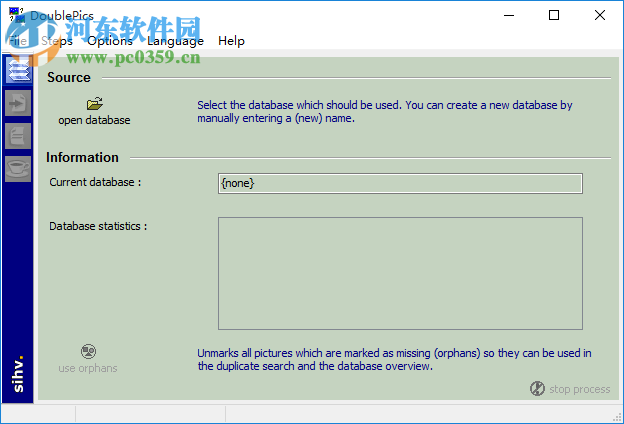
Task: Click the open database folder icon
Action: (x=95, y=104)
